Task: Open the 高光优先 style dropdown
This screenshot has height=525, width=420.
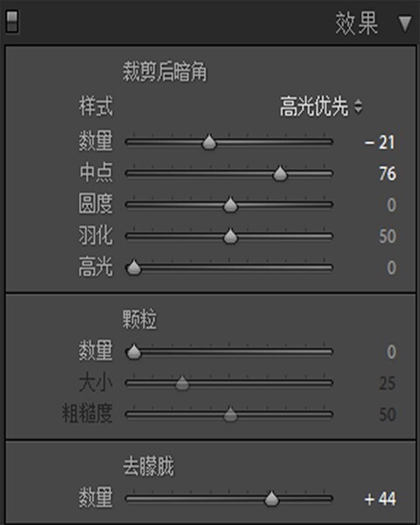Action: (321, 107)
